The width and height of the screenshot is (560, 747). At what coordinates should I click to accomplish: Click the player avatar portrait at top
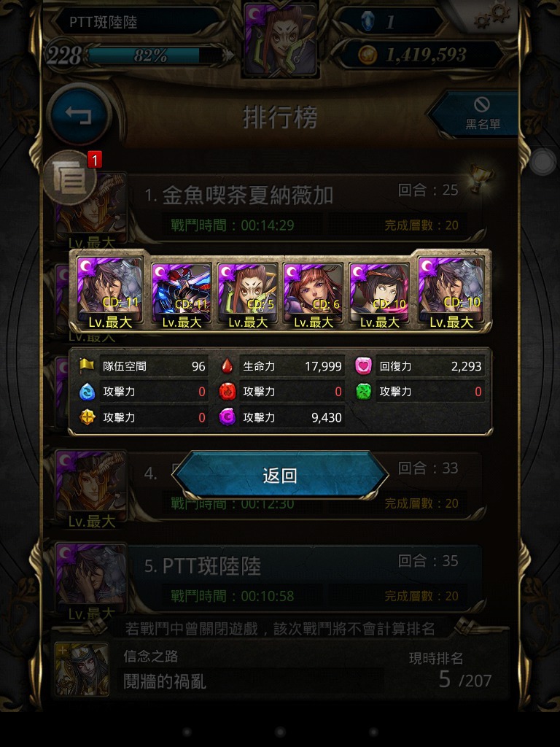tap(280, 39)
